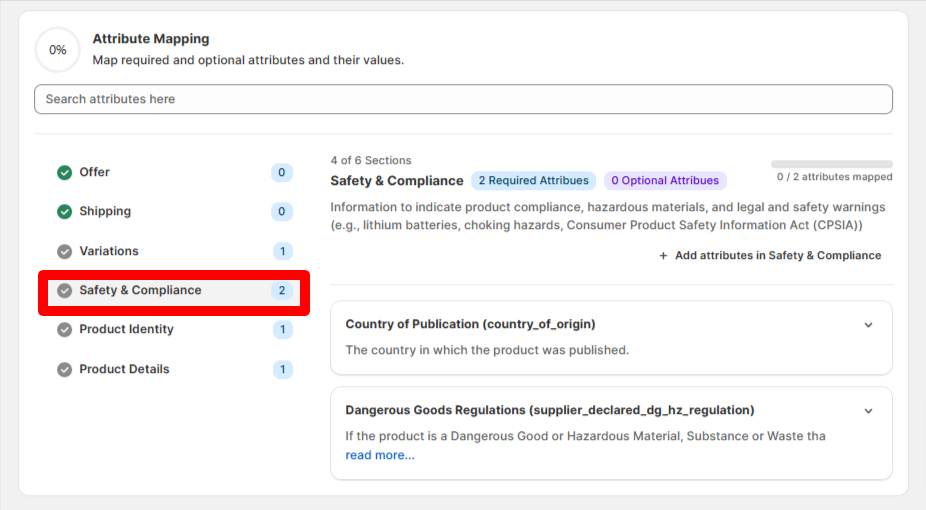Viewport: 926px width, 510px height.
Task: Click the Country of Publication (country_of_origin) title
Action: click(x=470, y=324)
